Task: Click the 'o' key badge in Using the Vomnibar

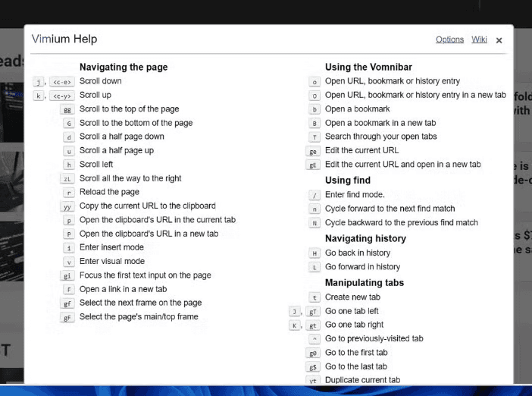Action: (x=315, y=82)
